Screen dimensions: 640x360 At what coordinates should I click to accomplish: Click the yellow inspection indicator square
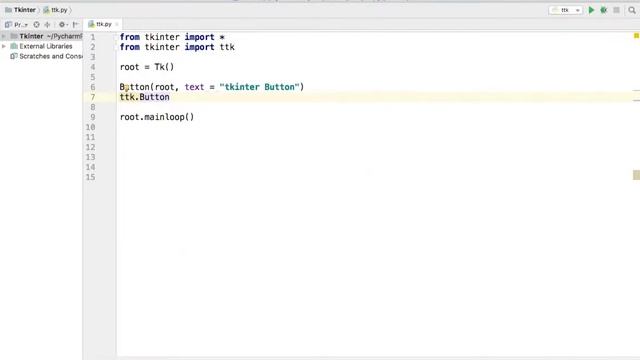(636, 36)
